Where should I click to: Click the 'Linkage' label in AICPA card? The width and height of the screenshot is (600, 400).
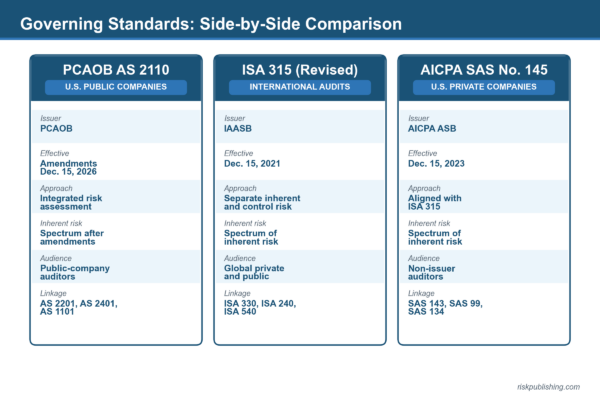(x=421, y=293)
